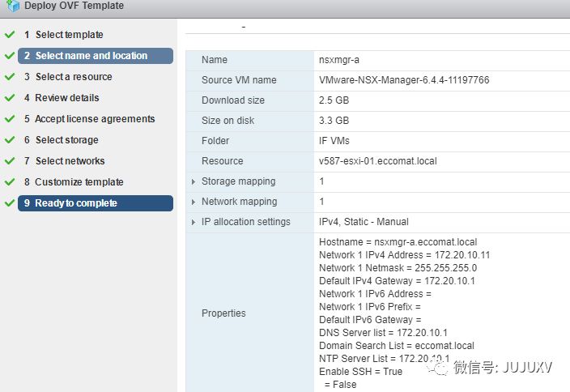
Task: Navigate to step 6 Select storage
Action: click(x=66, y=140)
